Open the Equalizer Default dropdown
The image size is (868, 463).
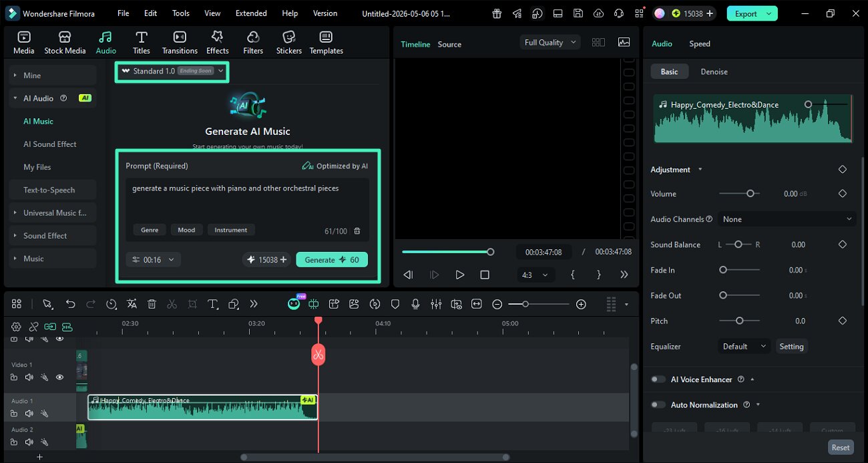[744, 347]
